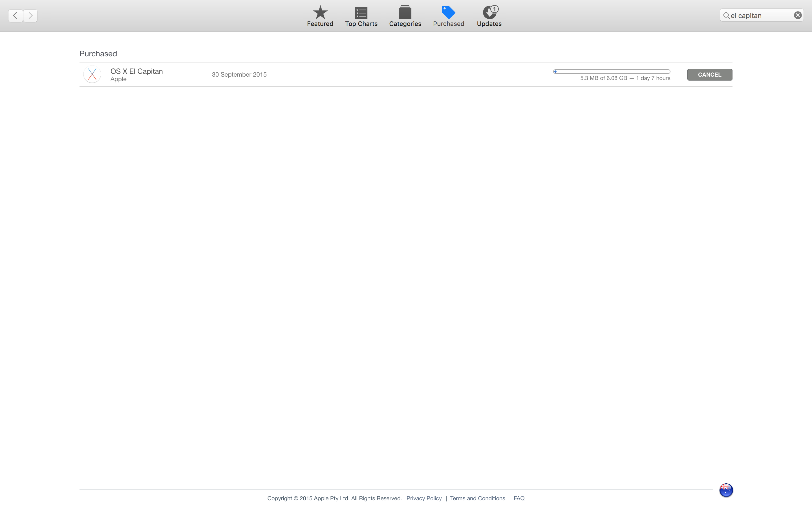This screenshot has height=507, width=812.
Task: Open the Privacy Policy link
Action: 424,498
